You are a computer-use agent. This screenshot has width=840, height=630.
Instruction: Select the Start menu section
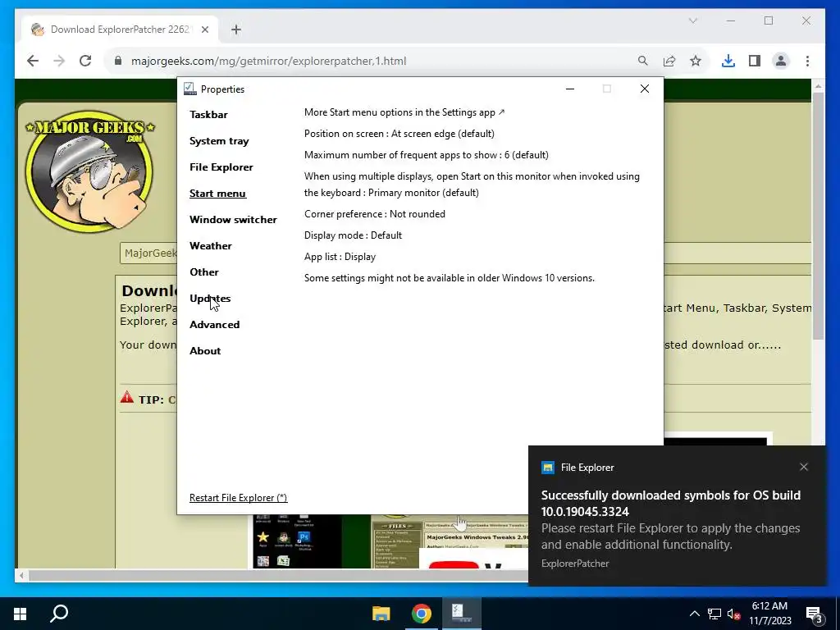(x=217, y=194)
